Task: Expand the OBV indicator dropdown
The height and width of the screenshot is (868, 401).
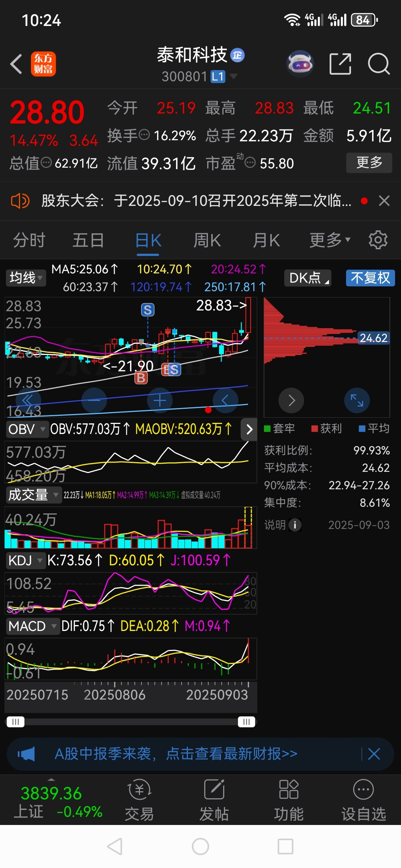Action: [x=27, y=429]
